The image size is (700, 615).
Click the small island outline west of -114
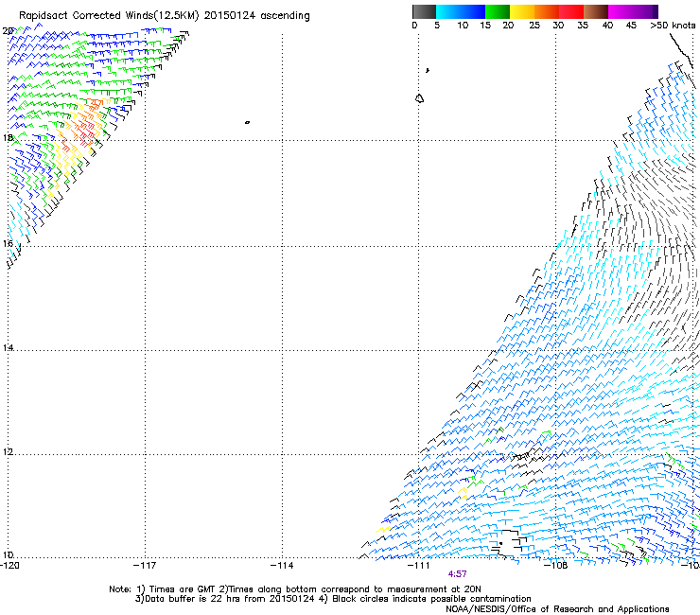coord(247,122)
